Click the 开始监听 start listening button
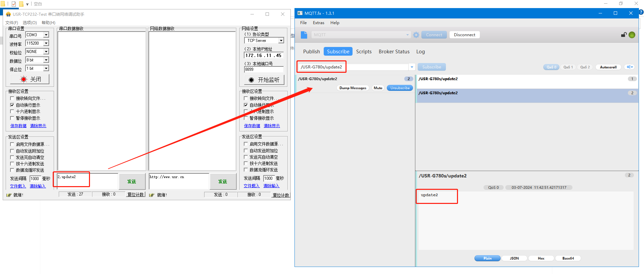 pos(264,80)
